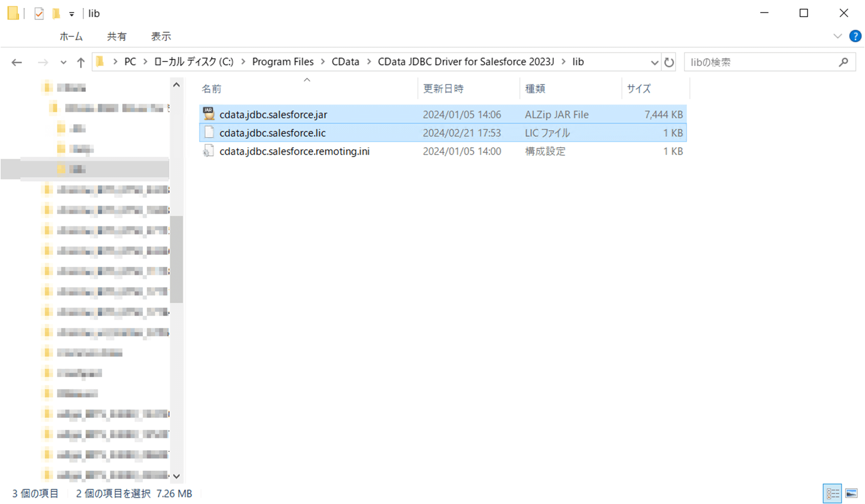Open the ホーム ribbon tab
The image size is (865, 504).
(71, 37)
